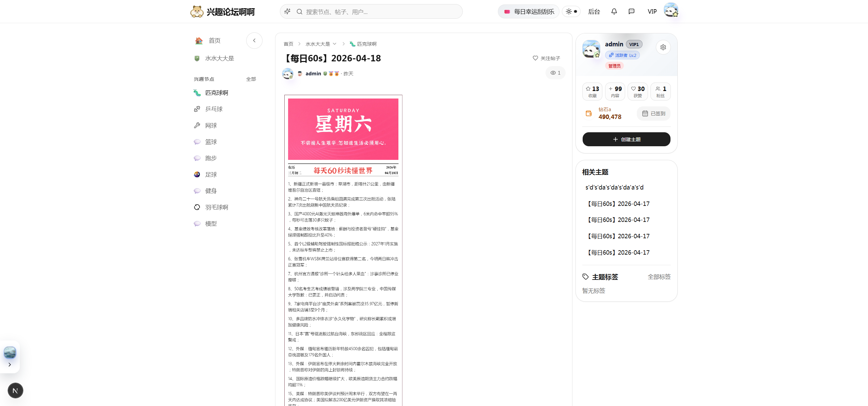Viewport: 868px width, 406px height.
Task: Open the 99 内容 content stat
Action: point(615,91)
